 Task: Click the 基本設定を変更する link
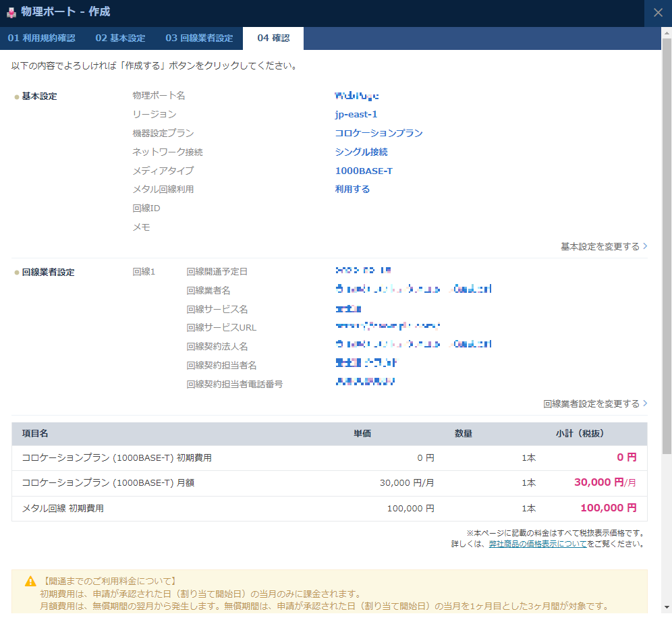click(x=600, y=247)
